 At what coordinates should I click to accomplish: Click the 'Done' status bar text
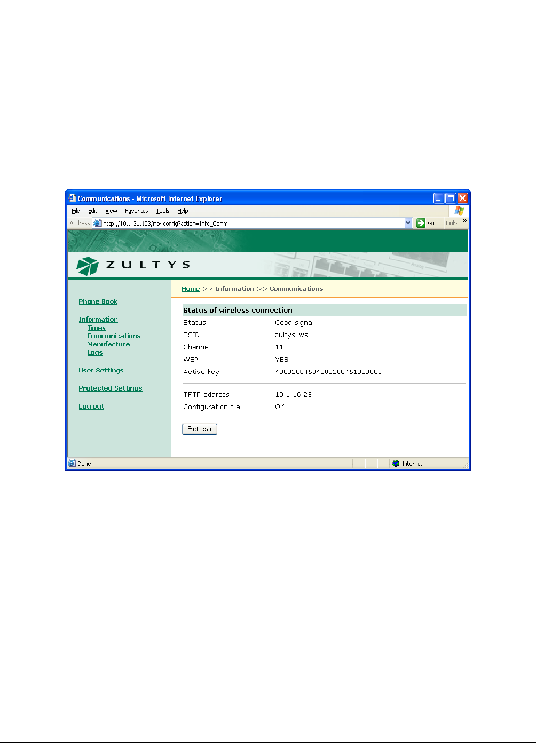pos(84,464)
